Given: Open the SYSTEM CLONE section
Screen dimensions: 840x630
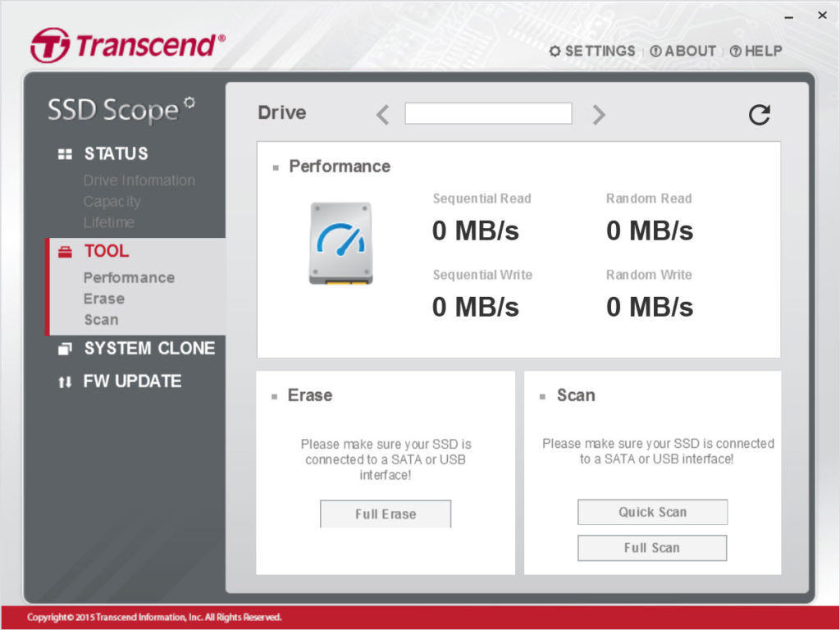Looking at the screenshot, I should (149, 348).
